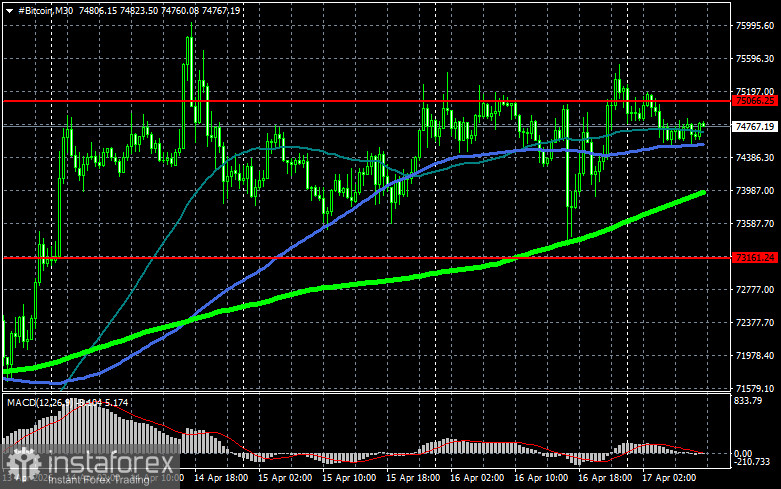
Task: Click the 73987.00 price scale value
Action: (x=755, y=191)
